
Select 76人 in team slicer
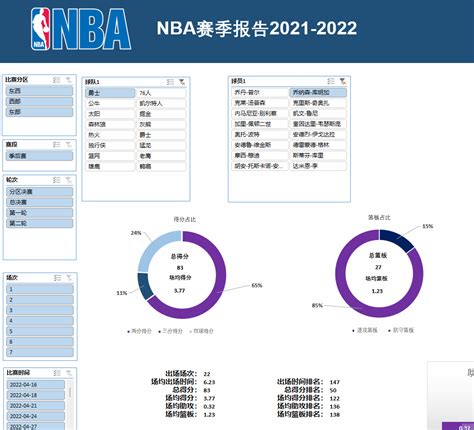tap(161, 93)
